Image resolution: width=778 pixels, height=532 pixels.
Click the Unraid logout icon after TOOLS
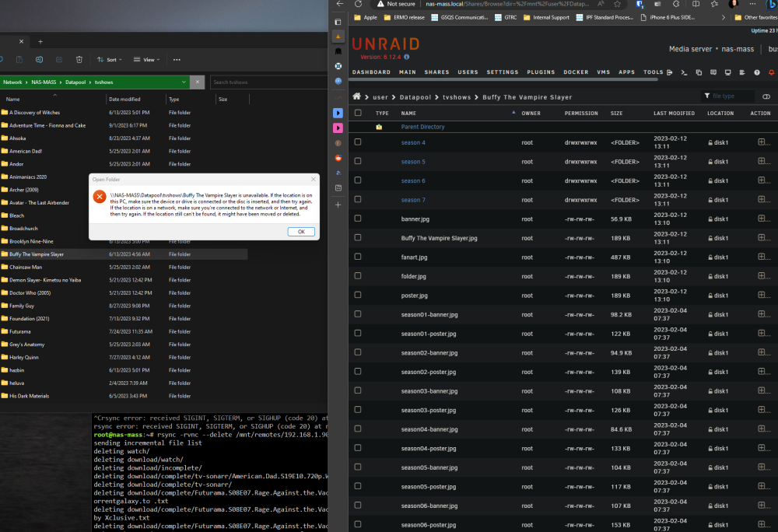coord(669,72)
